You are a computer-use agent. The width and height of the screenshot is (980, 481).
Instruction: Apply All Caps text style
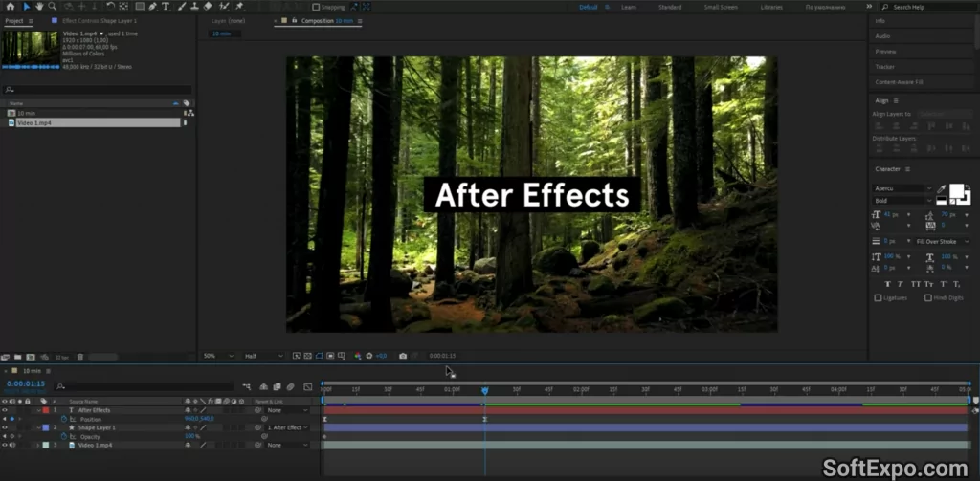pos(916,284)
